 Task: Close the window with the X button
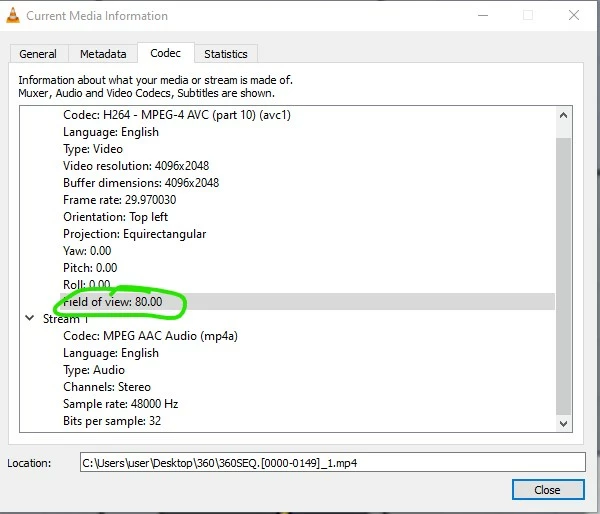coord(574,15)
